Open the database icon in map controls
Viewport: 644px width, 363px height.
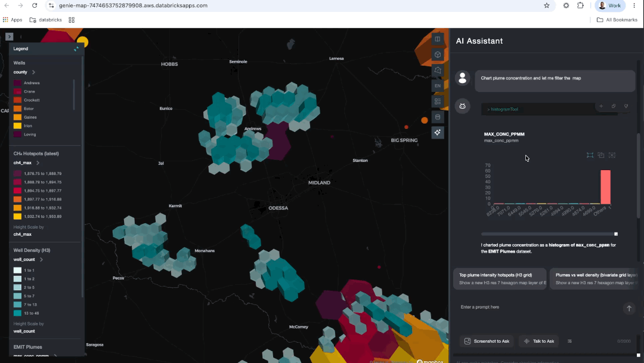pos(438,117)
